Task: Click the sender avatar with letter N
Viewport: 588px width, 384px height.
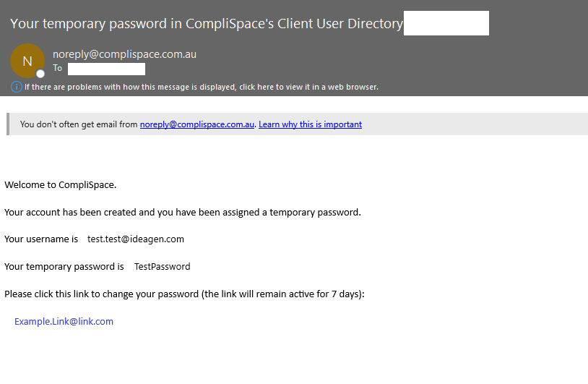Action: (27, 61)
